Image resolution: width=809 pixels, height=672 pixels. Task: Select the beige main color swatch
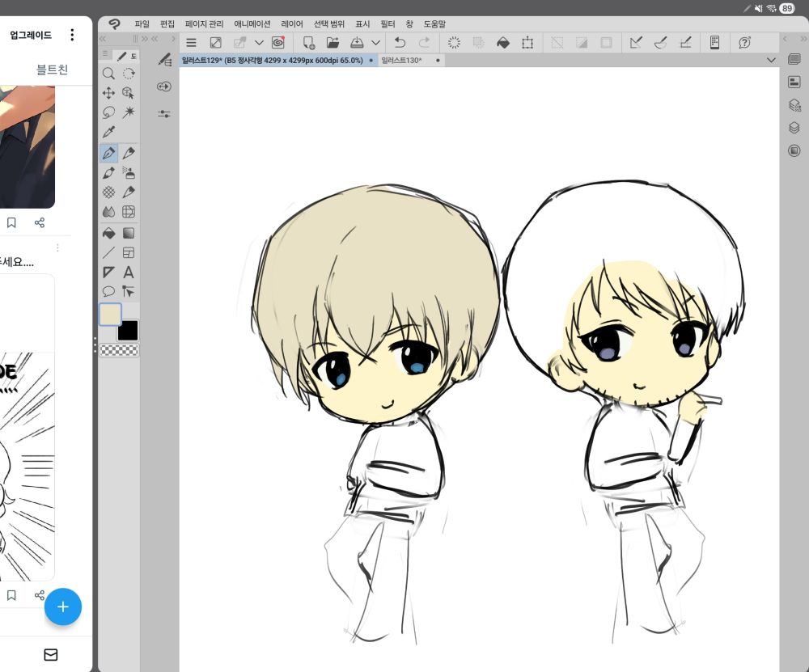110,315
